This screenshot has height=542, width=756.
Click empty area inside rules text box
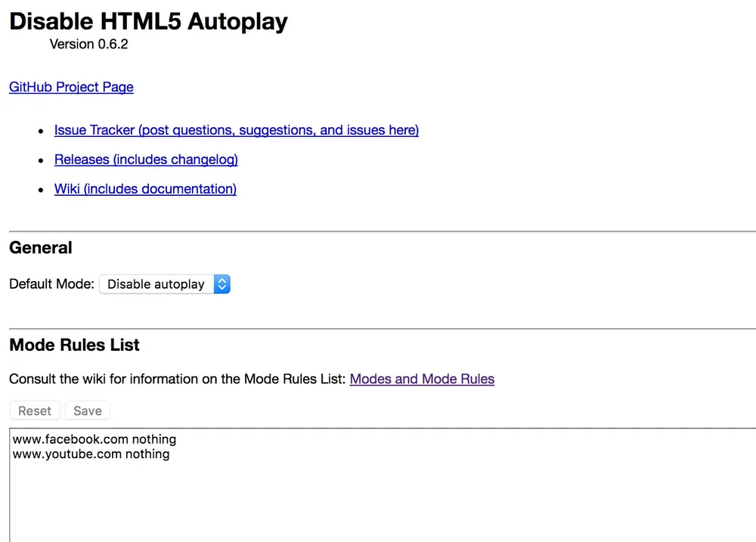[378, 499]
